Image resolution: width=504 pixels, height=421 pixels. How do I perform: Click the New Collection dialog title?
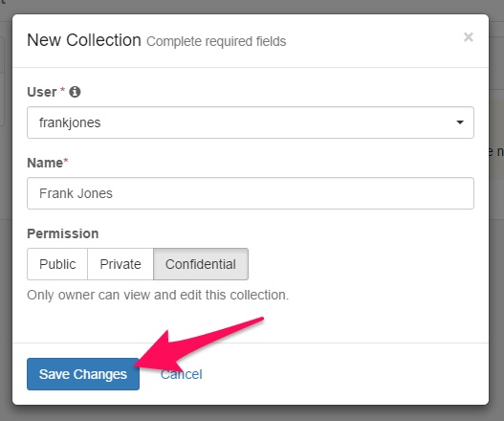(x=84, y=40)
